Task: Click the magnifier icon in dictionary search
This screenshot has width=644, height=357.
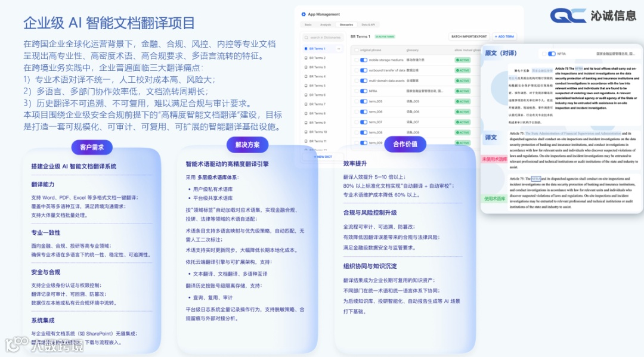Action: pyautogui.click(x=306, y=38)
